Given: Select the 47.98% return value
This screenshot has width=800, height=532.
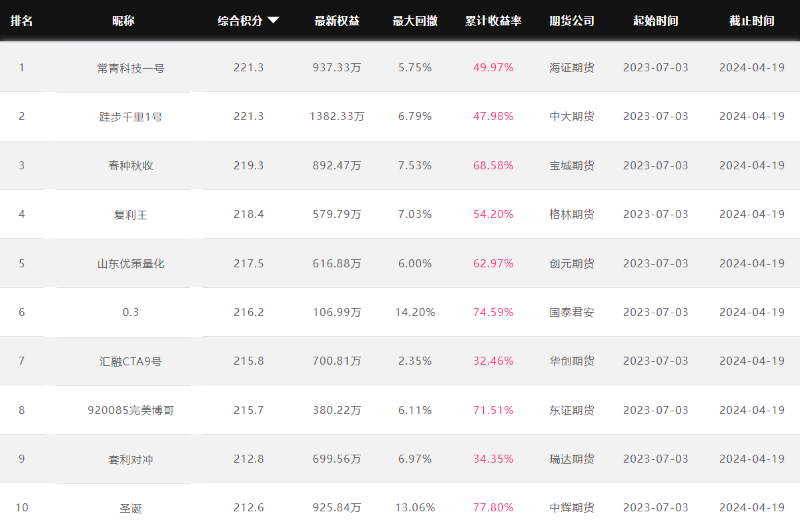Looking at the screenshot, I should [x=493, y=116].
